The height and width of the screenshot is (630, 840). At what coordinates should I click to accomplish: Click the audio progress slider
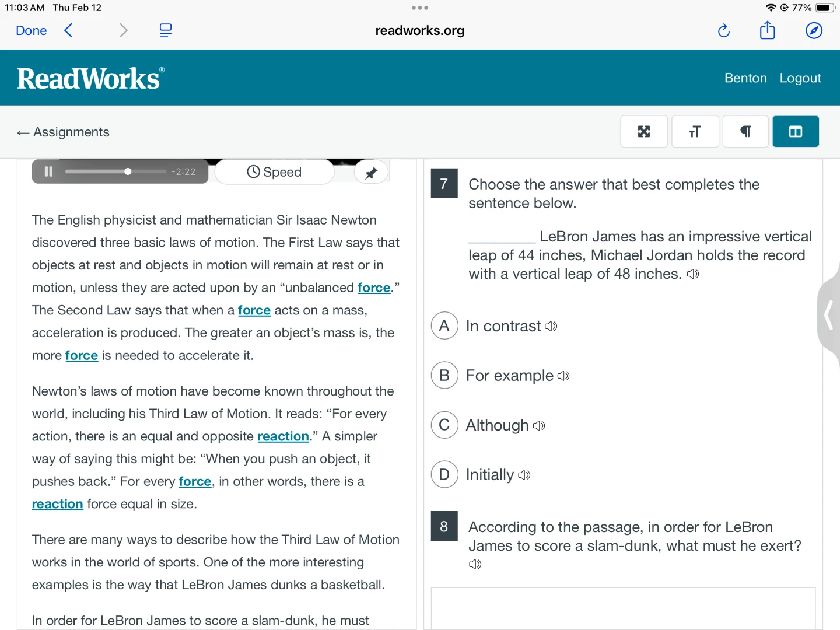(116, 171)
